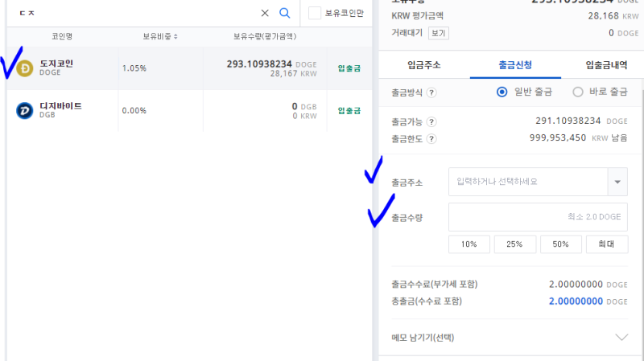
Task: Expand 메모 남기기(선택) section
Action: pyautogui.click(x=621, y=337)
